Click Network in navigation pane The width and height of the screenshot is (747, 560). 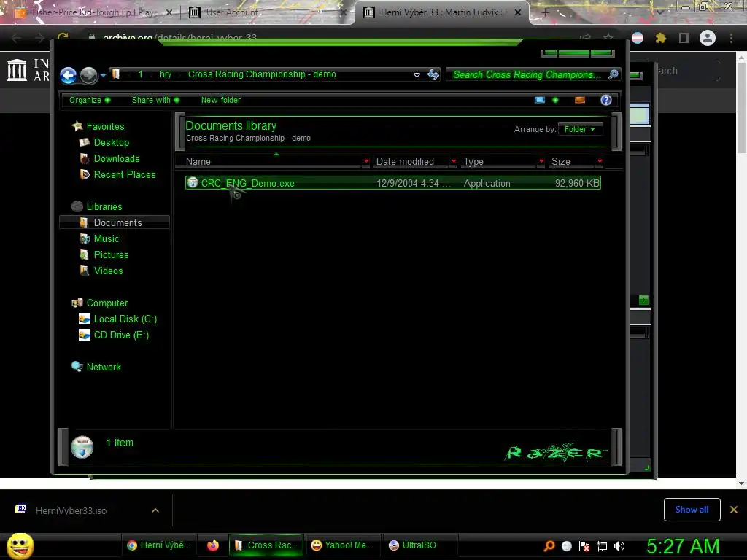[104, 367]
